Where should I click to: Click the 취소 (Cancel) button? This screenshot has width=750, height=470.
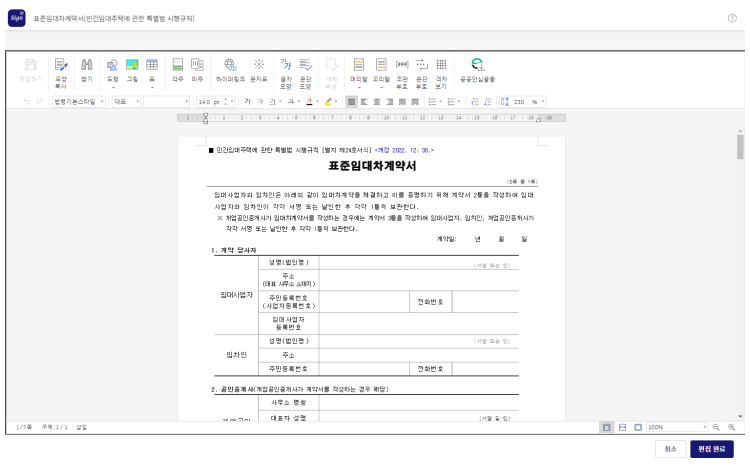(x=671, y=449)
